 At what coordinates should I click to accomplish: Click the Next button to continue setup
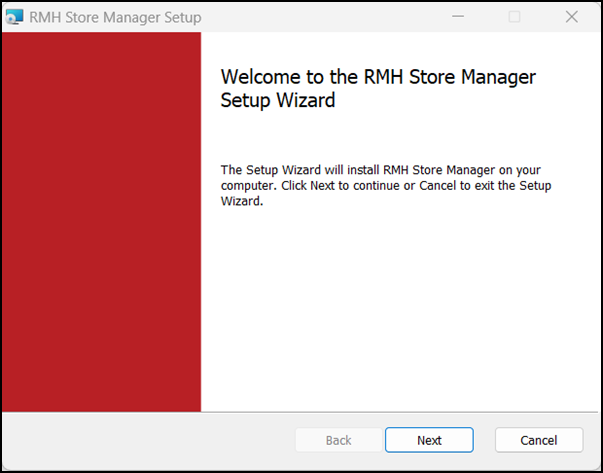point(429,440)
